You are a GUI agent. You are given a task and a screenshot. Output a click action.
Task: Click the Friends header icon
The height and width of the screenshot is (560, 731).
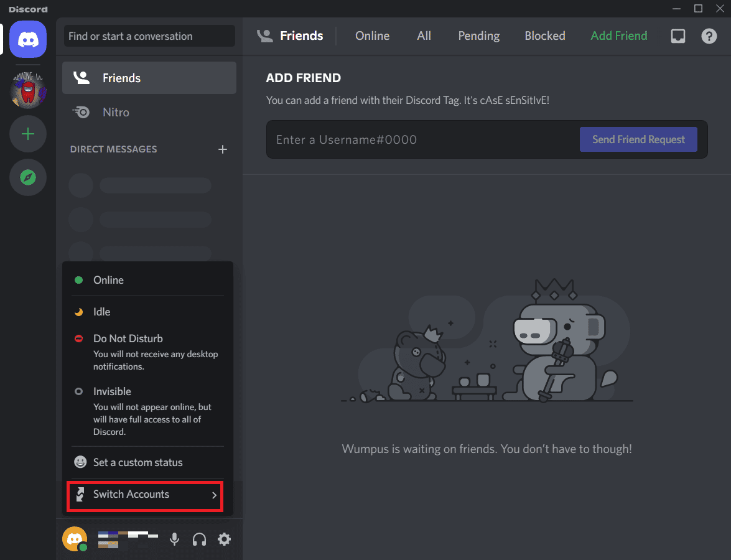click(265, 36)
